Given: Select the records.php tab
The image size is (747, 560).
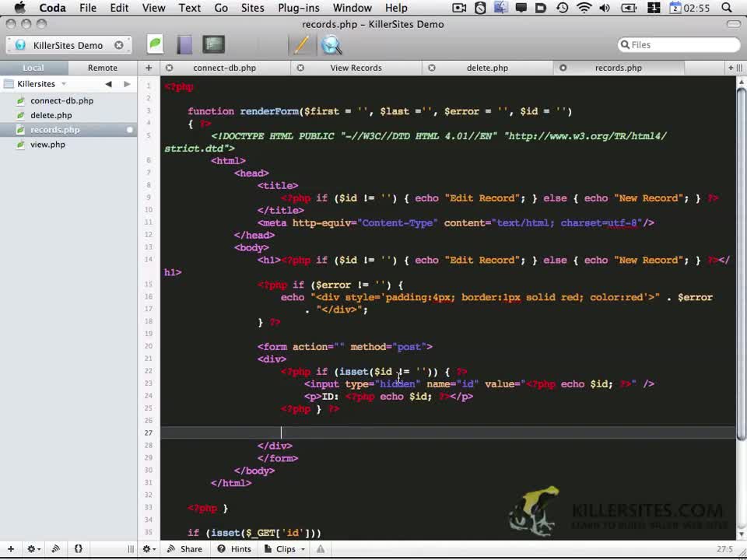Looking at the screenshot, I should coord(618,68).
